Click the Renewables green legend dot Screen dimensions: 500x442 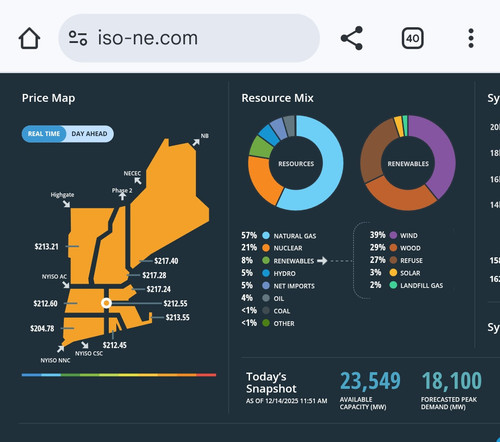click(x=266, y=261)
